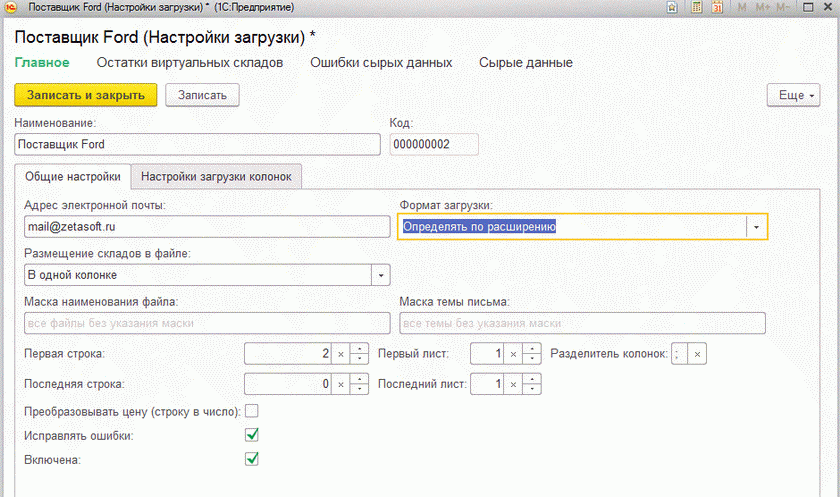
Task: Clear the 'Последний лист' value with X
Action: coord(512,384)
